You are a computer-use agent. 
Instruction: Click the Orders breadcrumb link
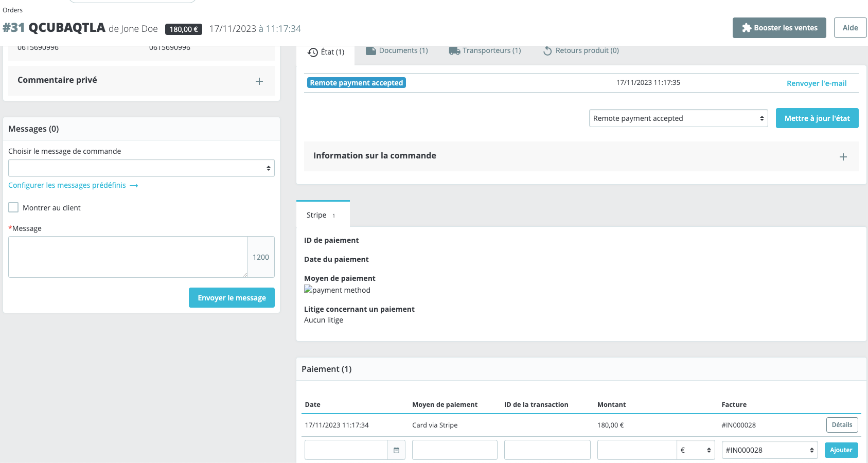click(x=13, y=10)
